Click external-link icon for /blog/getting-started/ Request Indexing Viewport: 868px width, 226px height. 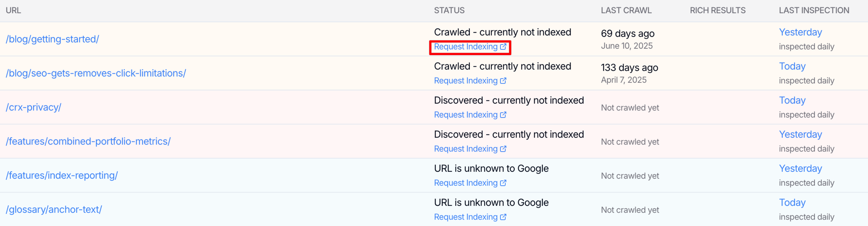coord(503,47)
